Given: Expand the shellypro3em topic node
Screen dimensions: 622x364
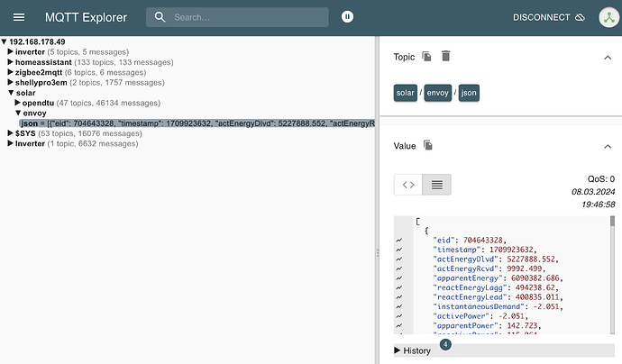Looking at the screenshot, I should point(11,82).
